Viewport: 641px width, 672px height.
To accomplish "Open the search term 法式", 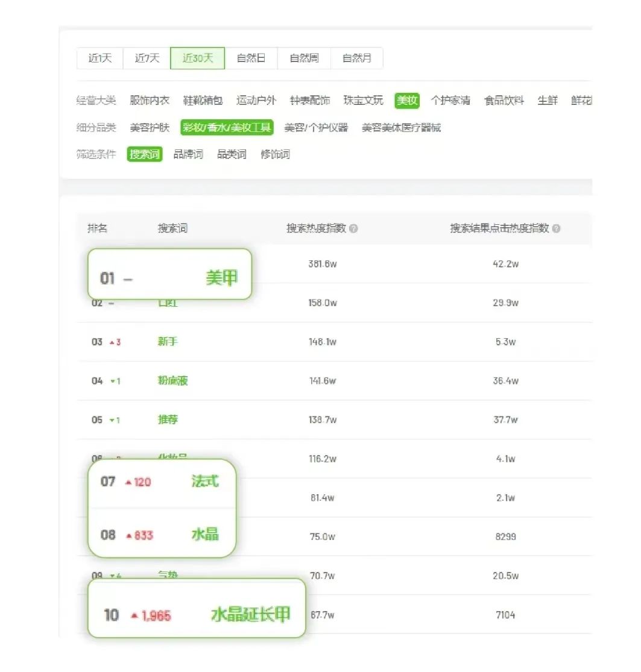I will [205, 482].
